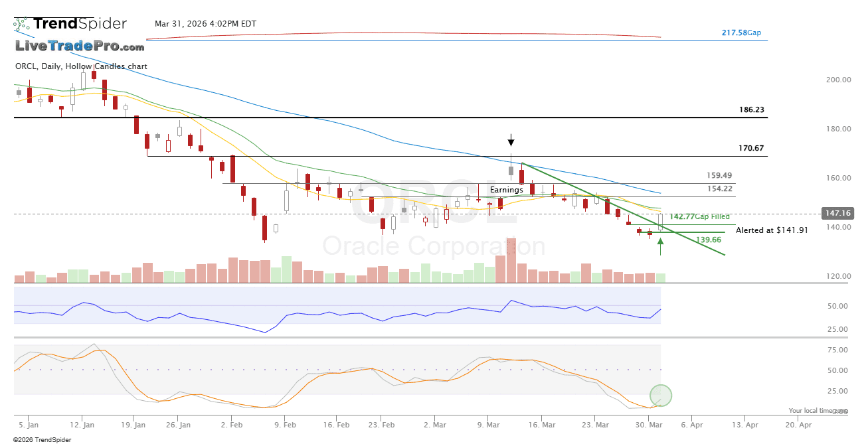This screenshot has height=446, width=868.
Task: Click the green circle on the stochastic panel
Action: 661,396
